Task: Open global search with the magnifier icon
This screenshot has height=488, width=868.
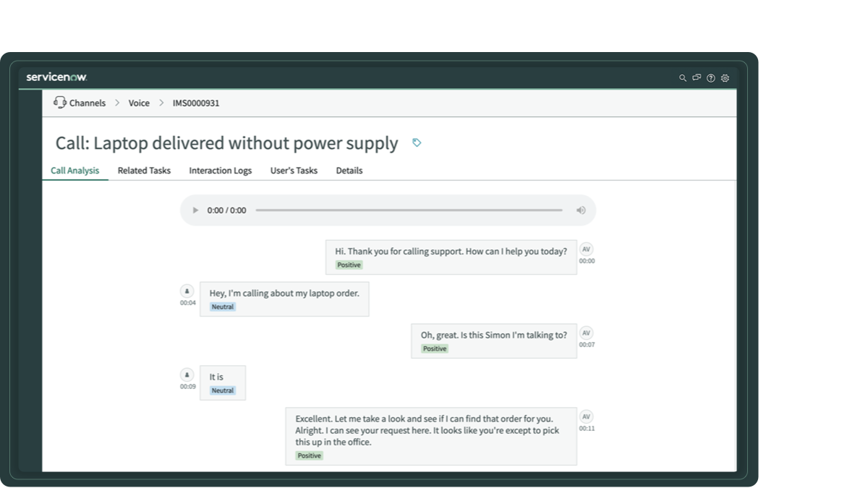Action: [x=681, y=77]
